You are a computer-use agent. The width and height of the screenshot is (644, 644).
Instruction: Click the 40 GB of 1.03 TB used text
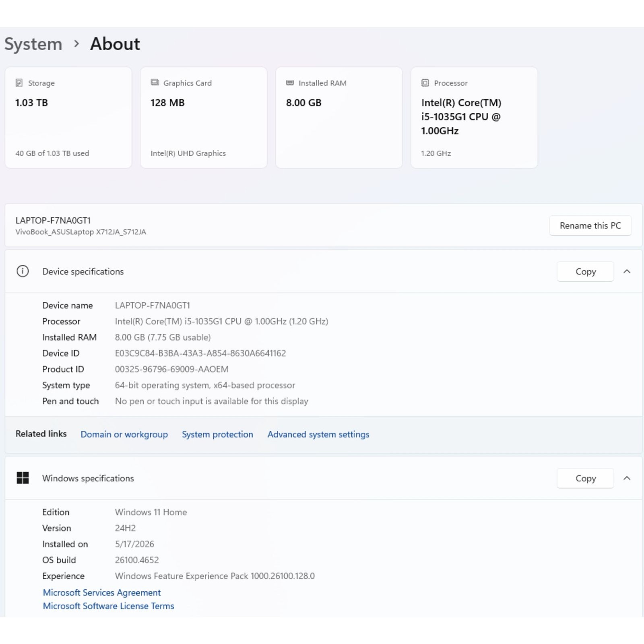point(52,153)
